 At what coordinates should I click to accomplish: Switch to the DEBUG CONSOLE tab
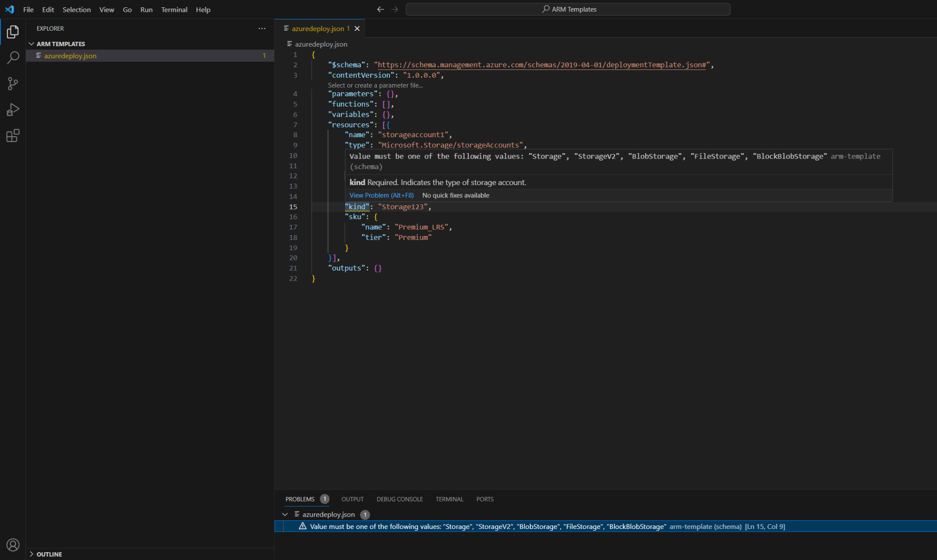pyautogui.click(x=399, y=499)
